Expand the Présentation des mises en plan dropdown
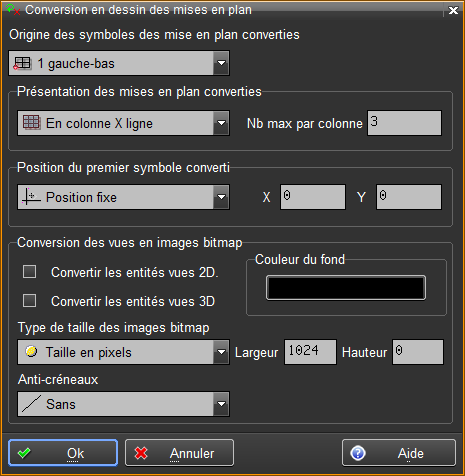Screen dimensions: 465x476 pyautogui.click(x=221, y=123)
